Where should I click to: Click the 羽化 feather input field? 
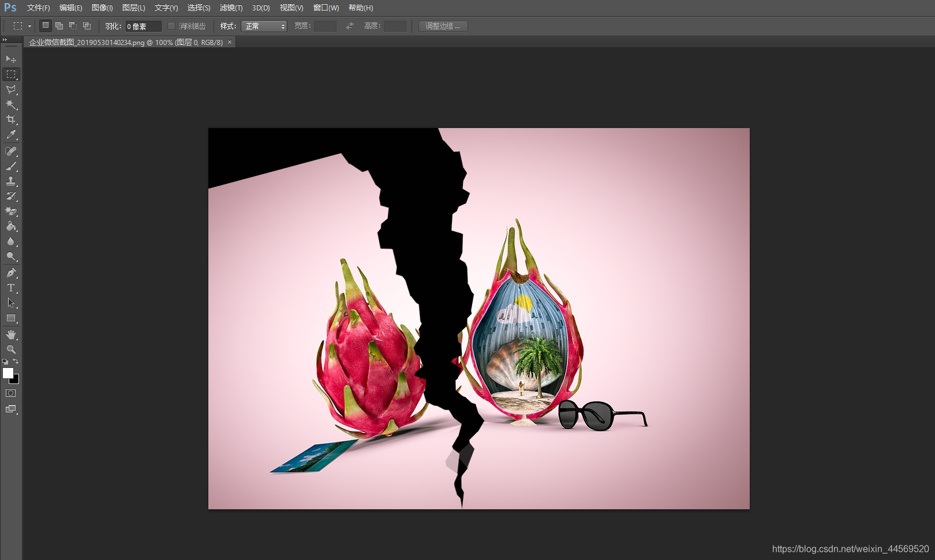click(x=143, y=26)
